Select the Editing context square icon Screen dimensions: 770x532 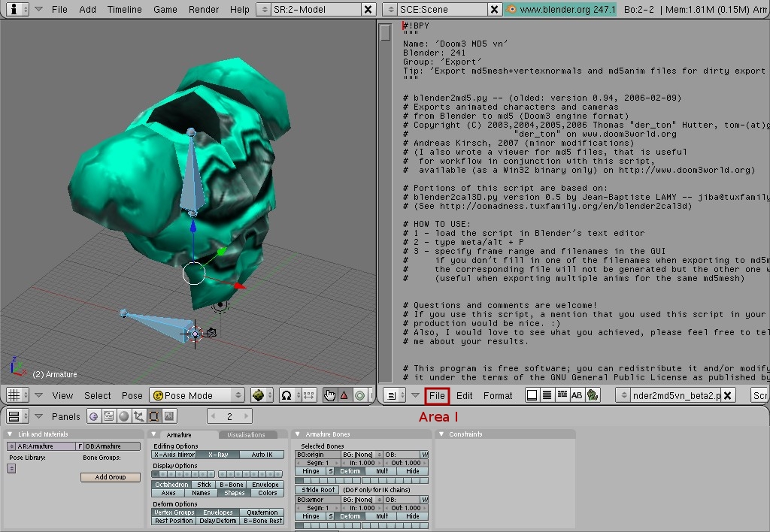click(153, 416)
